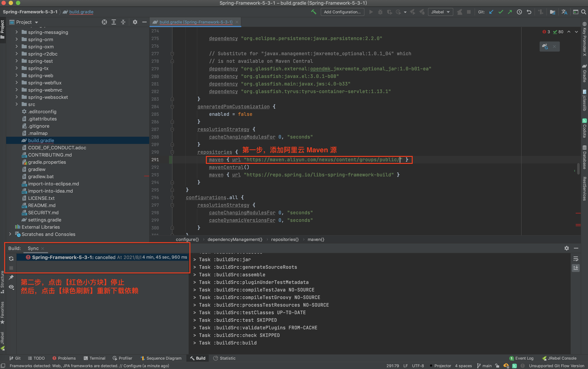
Task: Open the Problems tool window tab
Action: (64, 358)
